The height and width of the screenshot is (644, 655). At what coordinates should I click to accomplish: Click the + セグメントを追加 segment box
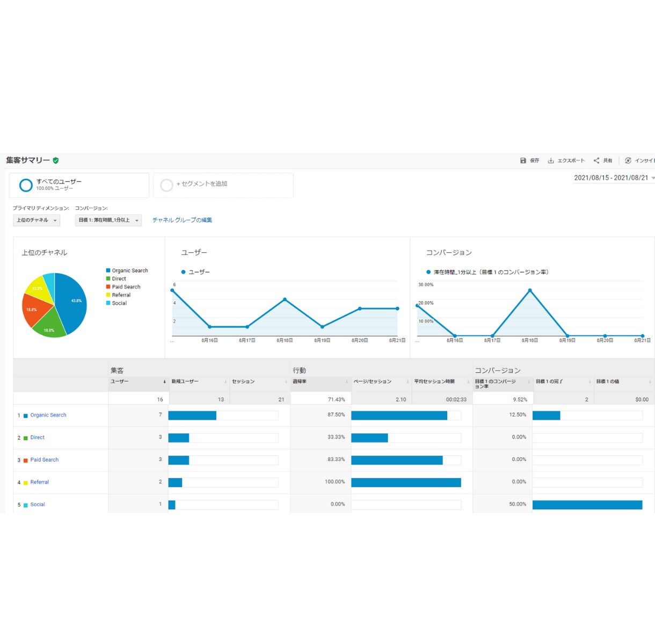(223, 185)
